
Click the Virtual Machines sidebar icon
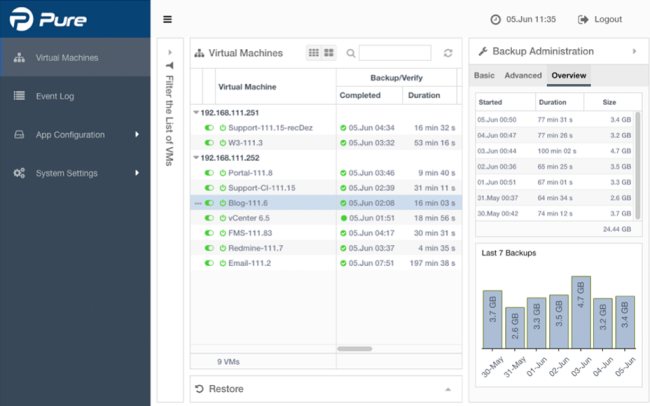click(x=19, y=58)
